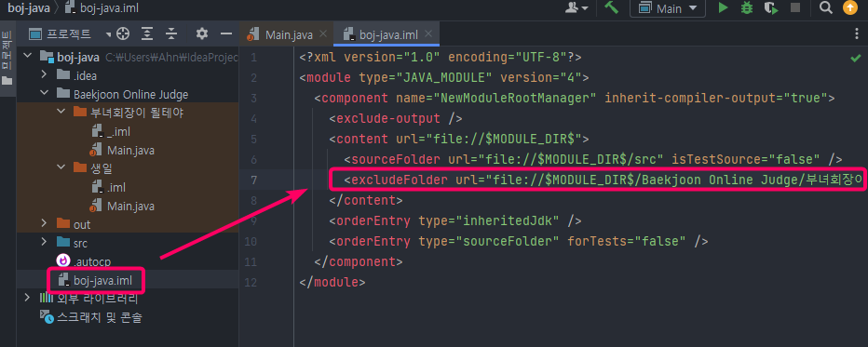Click the closing module tag
This screenshot has height=347, width=868.
tap(332, 283)
